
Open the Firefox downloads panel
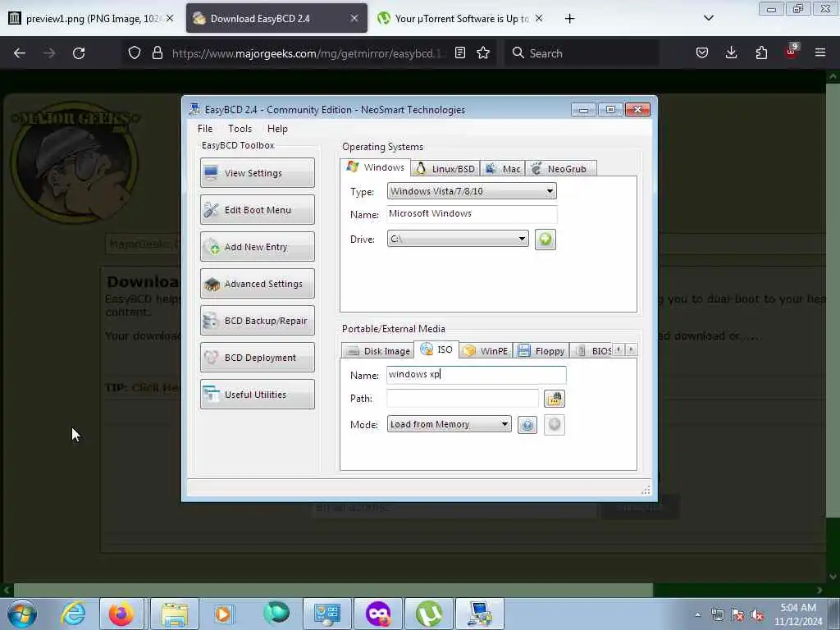731,53
